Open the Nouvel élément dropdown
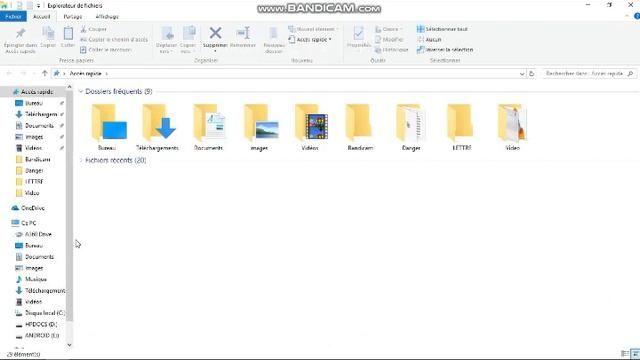The image size is (640, 360). pyautogui.click(x=313, y=29)
